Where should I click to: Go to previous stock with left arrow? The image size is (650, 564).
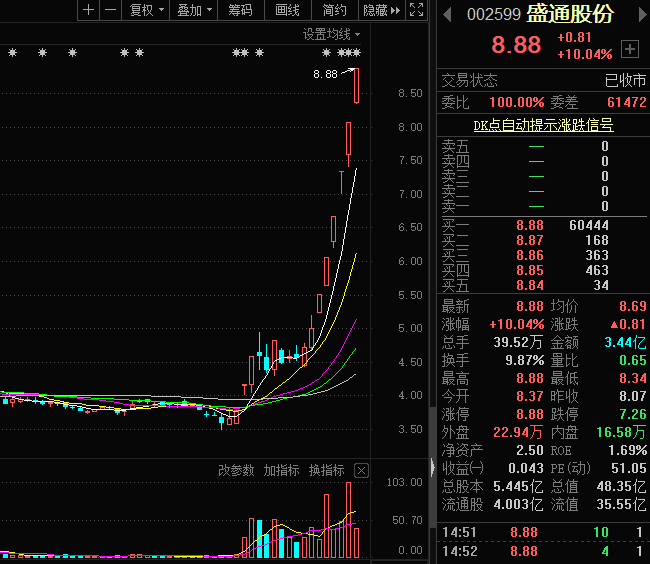click(x=446, y=14)
